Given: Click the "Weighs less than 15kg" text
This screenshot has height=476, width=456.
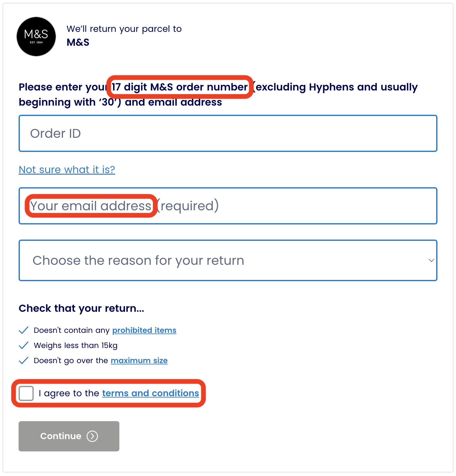Looking at the screenshot, I should [76, 345].
